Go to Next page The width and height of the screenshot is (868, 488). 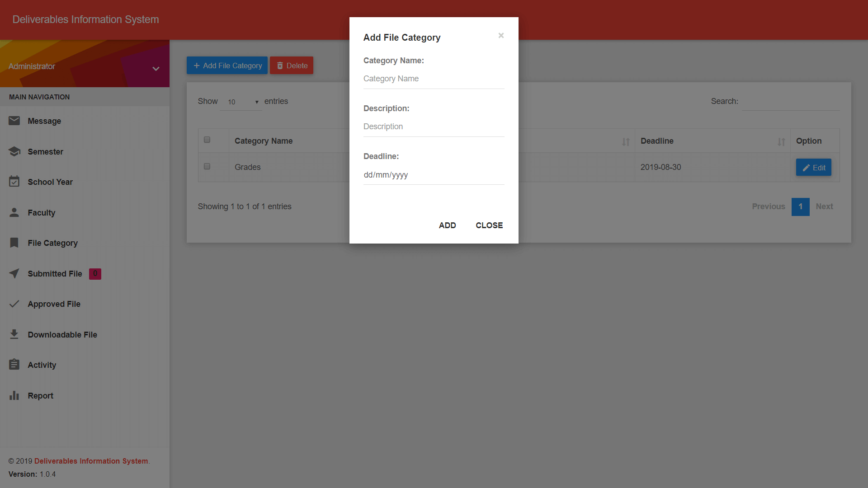(824, 206)
